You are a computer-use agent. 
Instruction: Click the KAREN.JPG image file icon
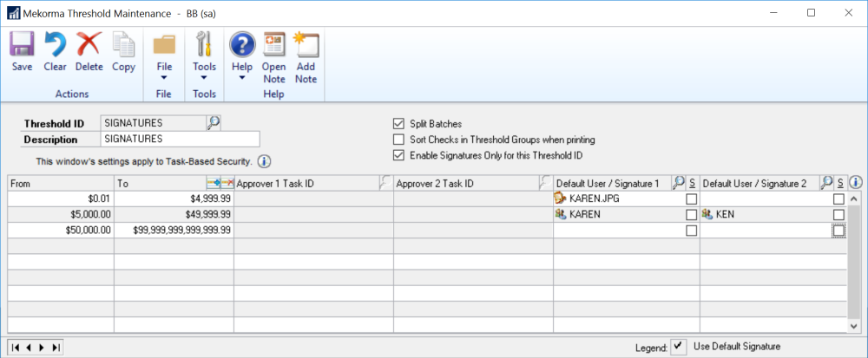[560, 199]
